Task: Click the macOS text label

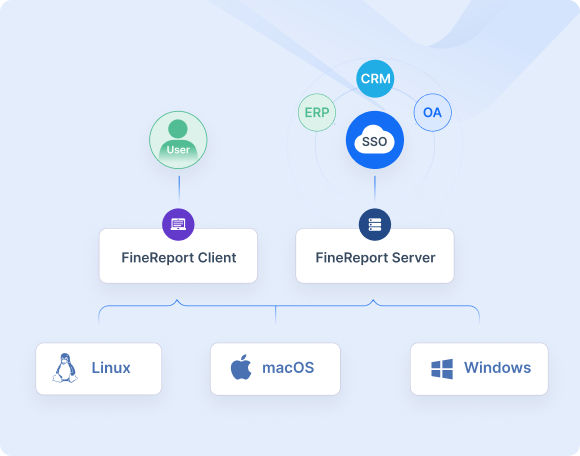Action: [x=288, y=368]
